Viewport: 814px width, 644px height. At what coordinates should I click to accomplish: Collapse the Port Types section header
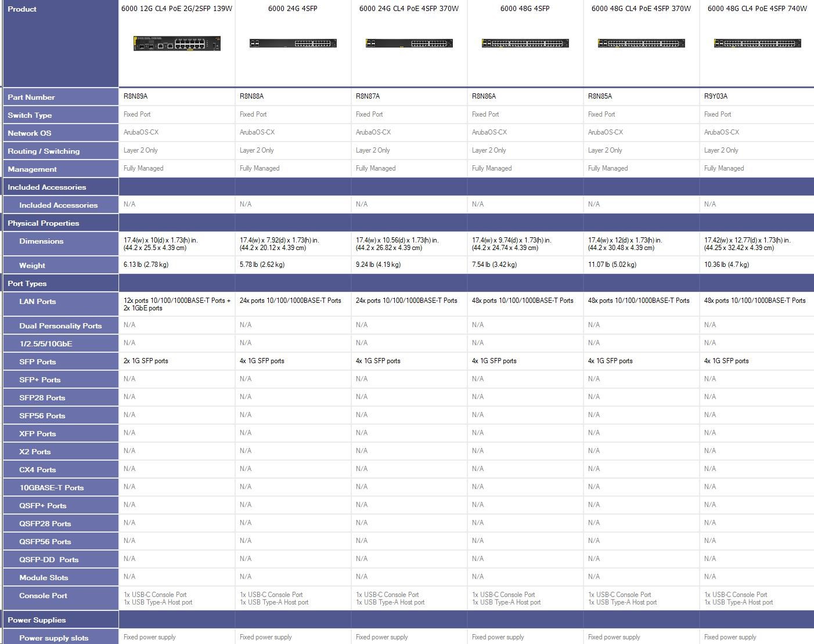pyautogui.click(x=27, y=284)
